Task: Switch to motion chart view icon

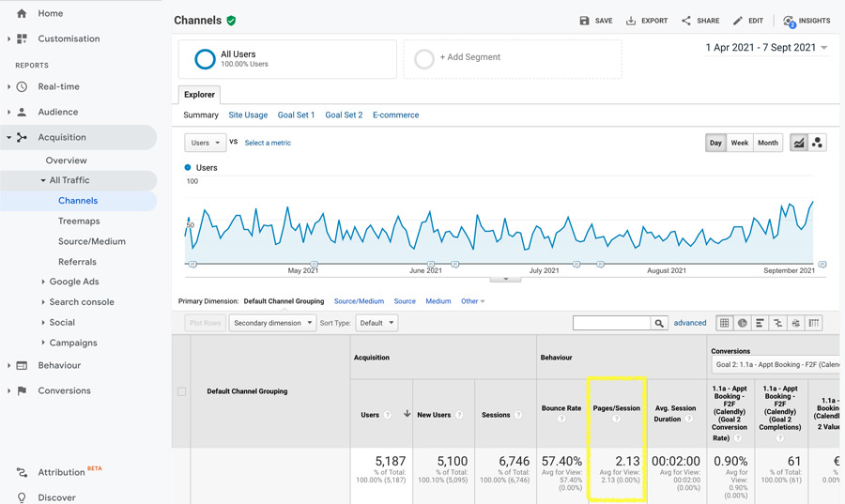Action: pyautogui.click(x=818, y=143)
